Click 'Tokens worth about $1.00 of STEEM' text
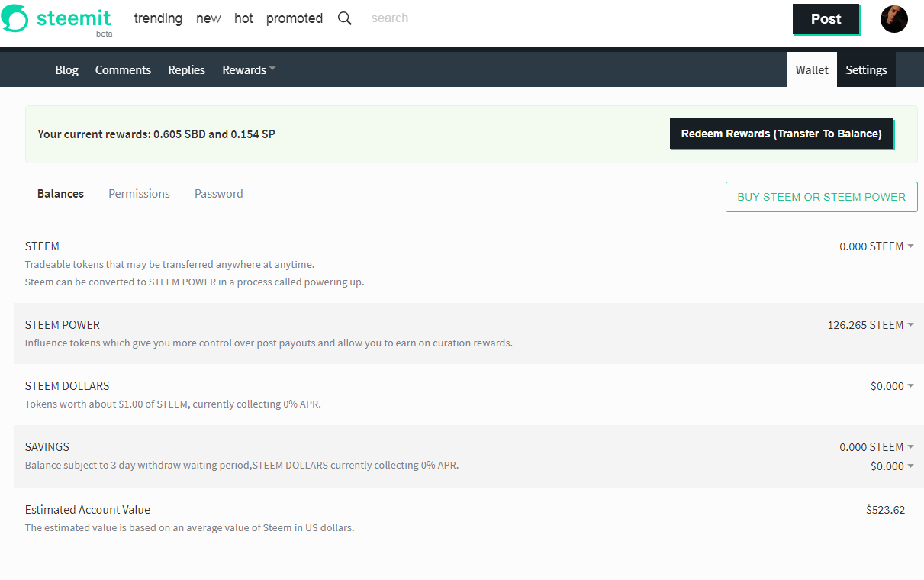 coord(173,404)
